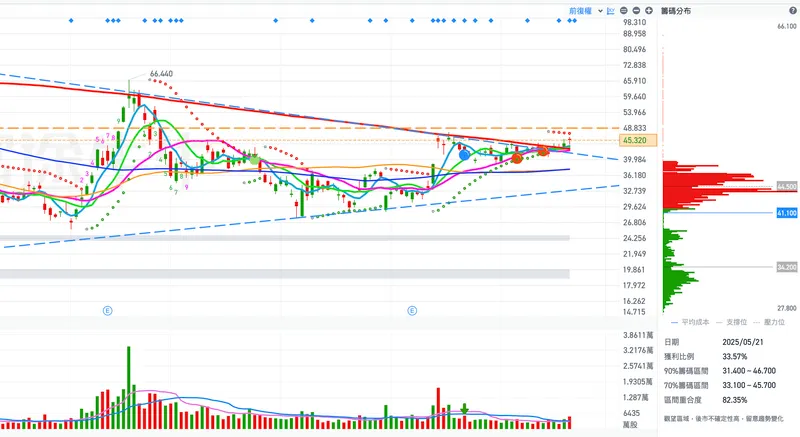Zoom in the chart with plus-circle icon

point(649,11)
